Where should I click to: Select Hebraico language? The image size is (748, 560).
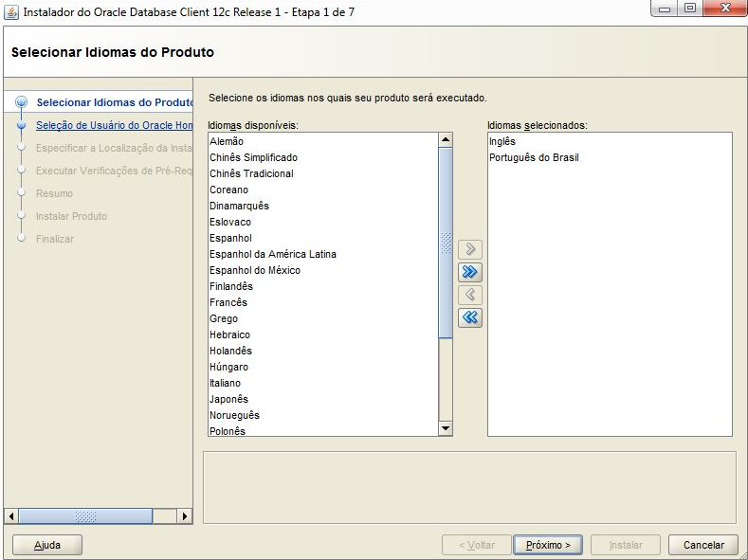point(323,335)
